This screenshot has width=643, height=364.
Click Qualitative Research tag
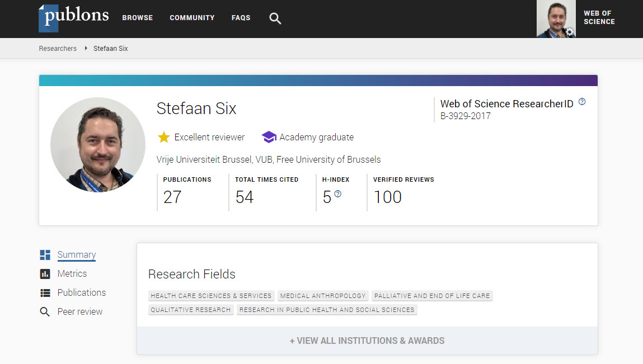point(191,310)
